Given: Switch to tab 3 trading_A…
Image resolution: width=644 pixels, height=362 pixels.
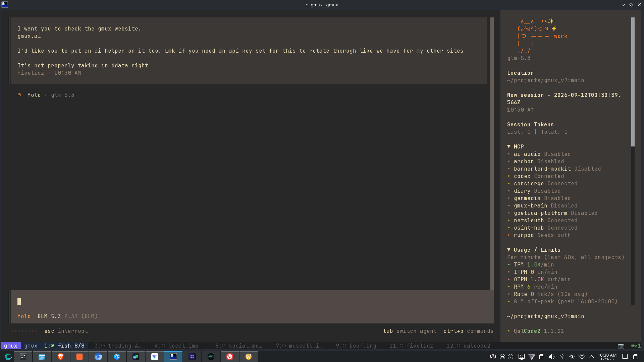Looking at the screenshot, I should click(118, 346).
